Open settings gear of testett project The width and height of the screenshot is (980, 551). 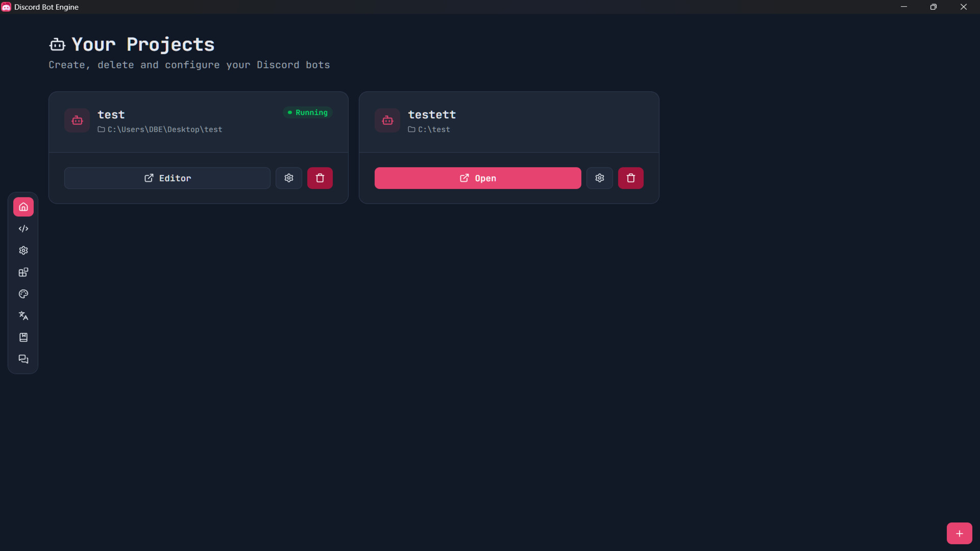pyautogui.click(x=600, y=178)
